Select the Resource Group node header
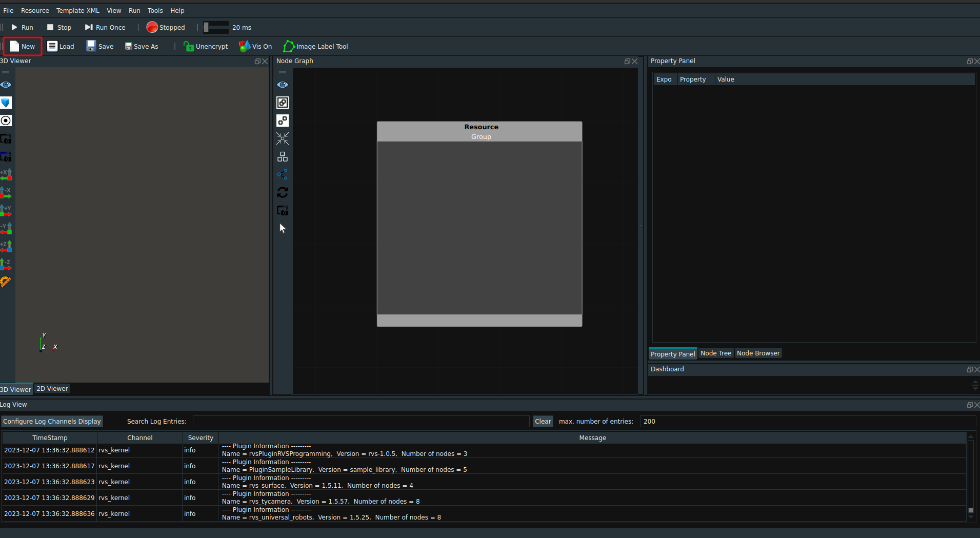The image size is (980, 538). pyautogui.click(x=479, y=131)
